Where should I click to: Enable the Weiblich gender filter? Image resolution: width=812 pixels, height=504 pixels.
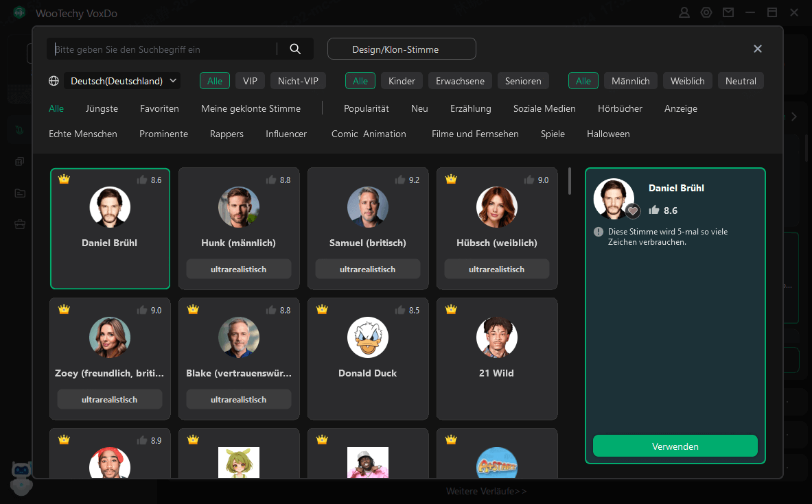[687, 81]
